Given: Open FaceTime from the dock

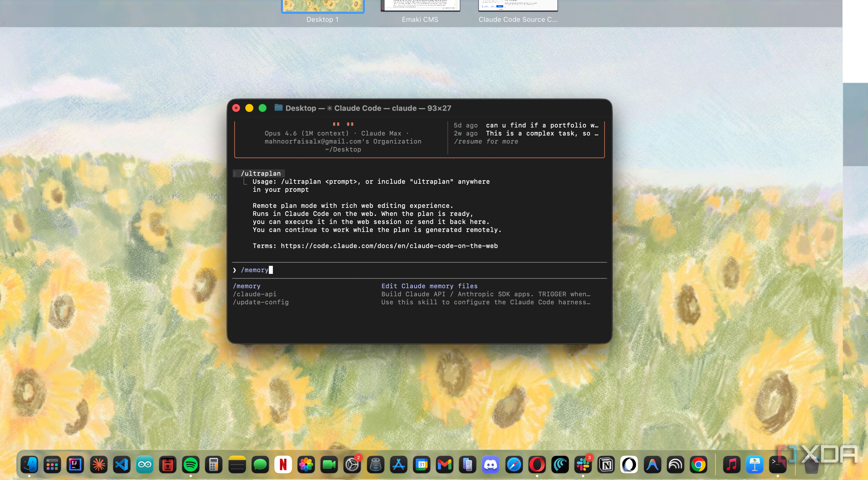Looking at the screenshot, I should click(x=329, y=464).
